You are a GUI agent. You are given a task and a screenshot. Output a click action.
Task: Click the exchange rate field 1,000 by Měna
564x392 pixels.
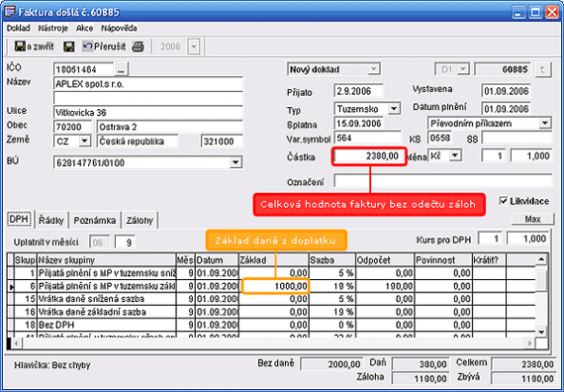click(531, 155)
